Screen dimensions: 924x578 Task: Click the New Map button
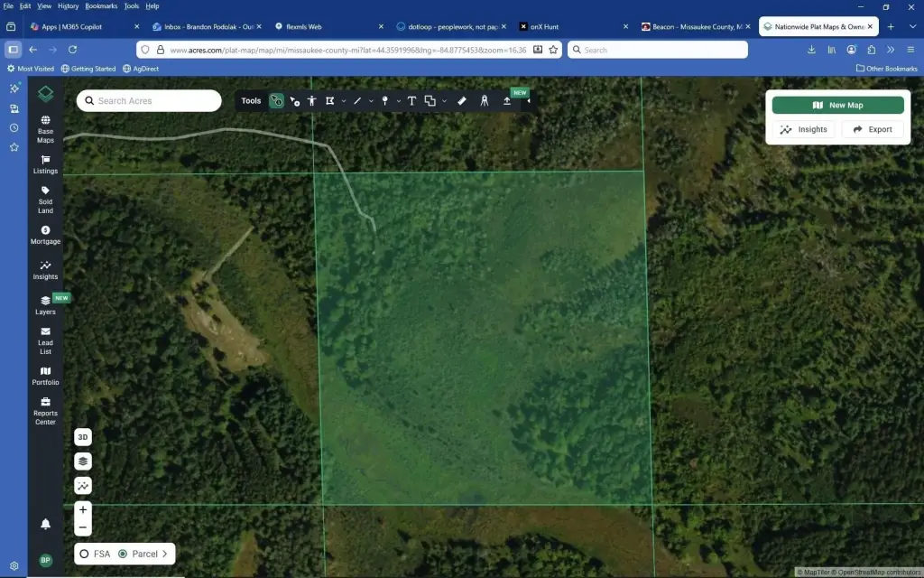coord(837,105)
